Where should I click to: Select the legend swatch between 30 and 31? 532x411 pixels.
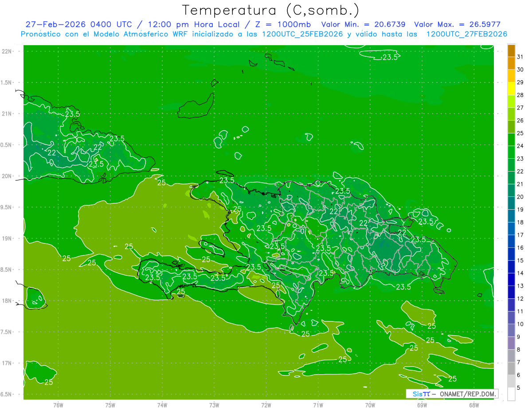coord(512,64)
